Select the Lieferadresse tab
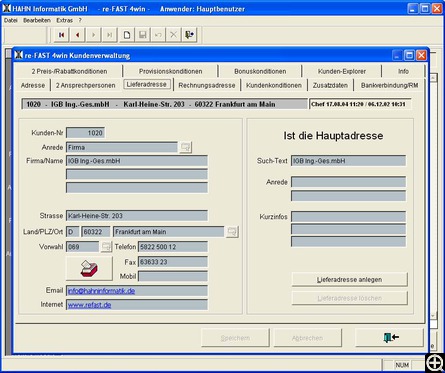 tap(147, 84)
